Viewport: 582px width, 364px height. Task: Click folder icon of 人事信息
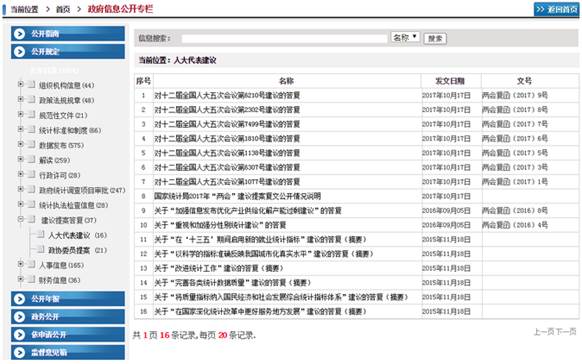tap(31, 264)
